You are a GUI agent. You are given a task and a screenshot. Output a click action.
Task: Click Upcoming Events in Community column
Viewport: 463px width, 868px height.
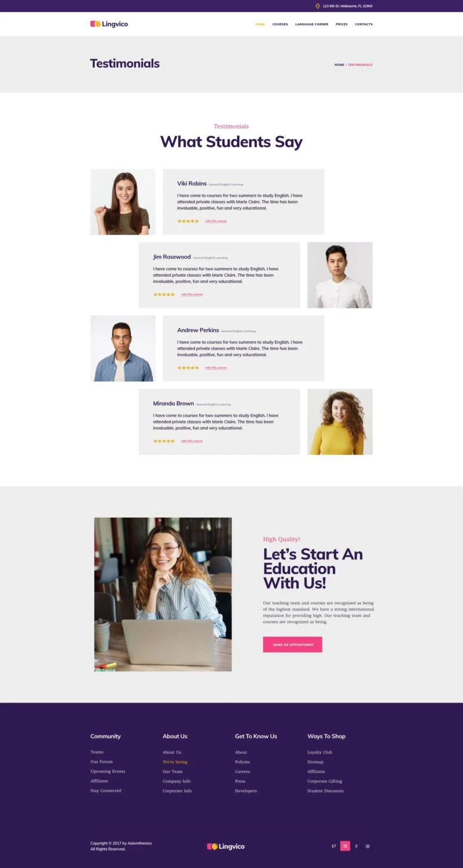pos(108,771)
